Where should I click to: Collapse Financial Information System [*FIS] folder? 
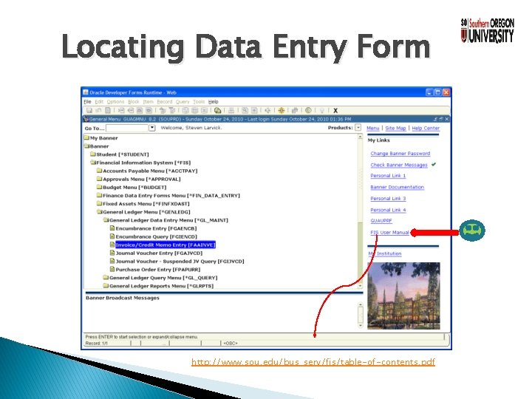pos(93,163)
